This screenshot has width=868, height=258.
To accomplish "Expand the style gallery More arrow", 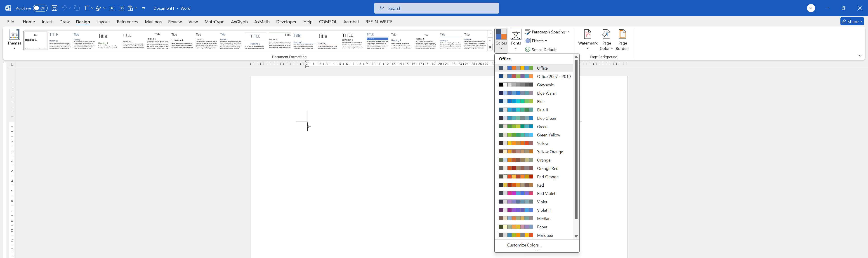I will coord(490,47).
